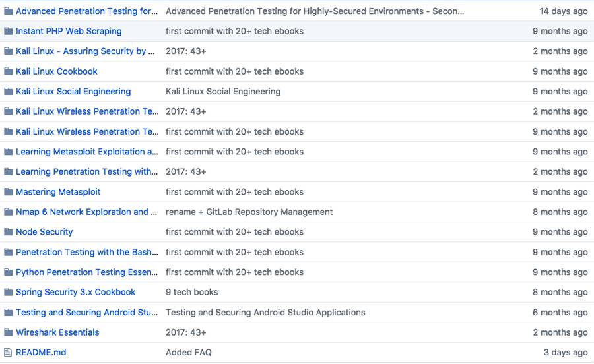Viewport: 594px width, 364px height.
Task: Open 'first commit' message in Kali Linux Cookbook row
Action: click(x=234, y=71)
